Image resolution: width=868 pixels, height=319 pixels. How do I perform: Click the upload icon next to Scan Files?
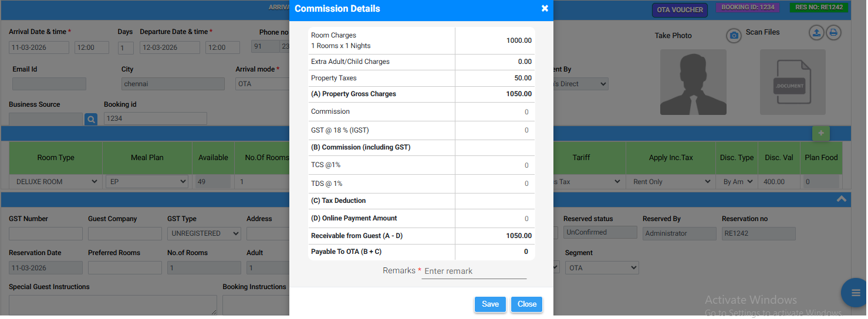tap(816, 33)
